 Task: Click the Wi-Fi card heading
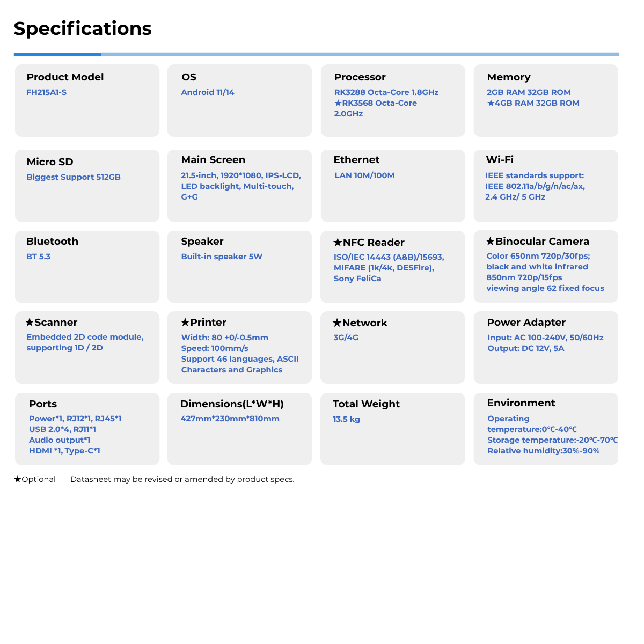coord(500,160)
